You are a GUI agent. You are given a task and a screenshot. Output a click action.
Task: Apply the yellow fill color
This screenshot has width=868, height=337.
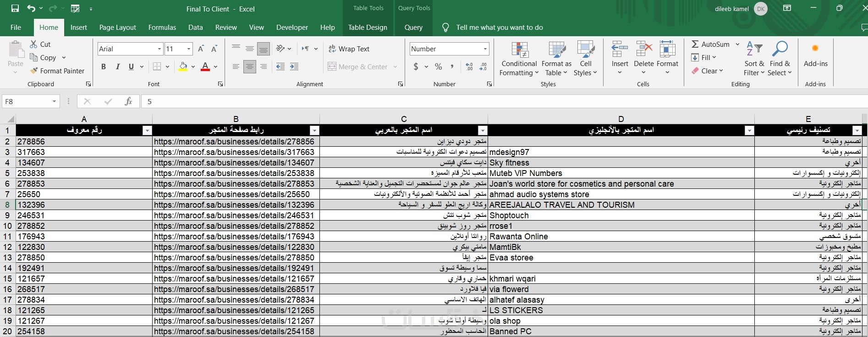click(183, 66)
